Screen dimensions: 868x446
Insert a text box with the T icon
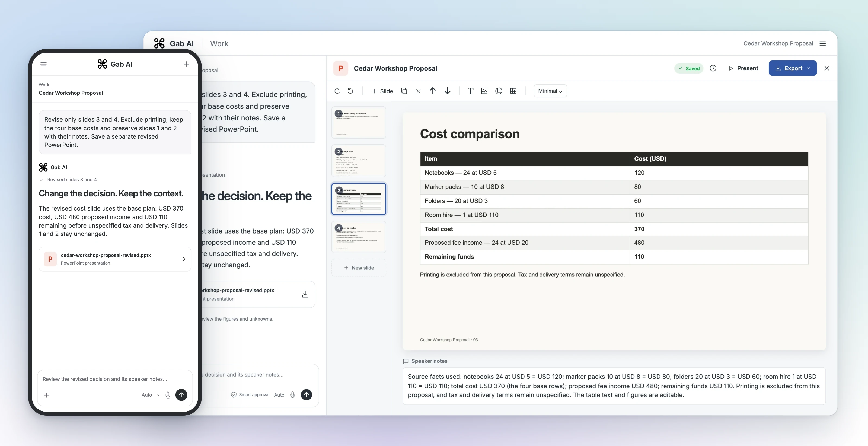click(x=470, y=91)
